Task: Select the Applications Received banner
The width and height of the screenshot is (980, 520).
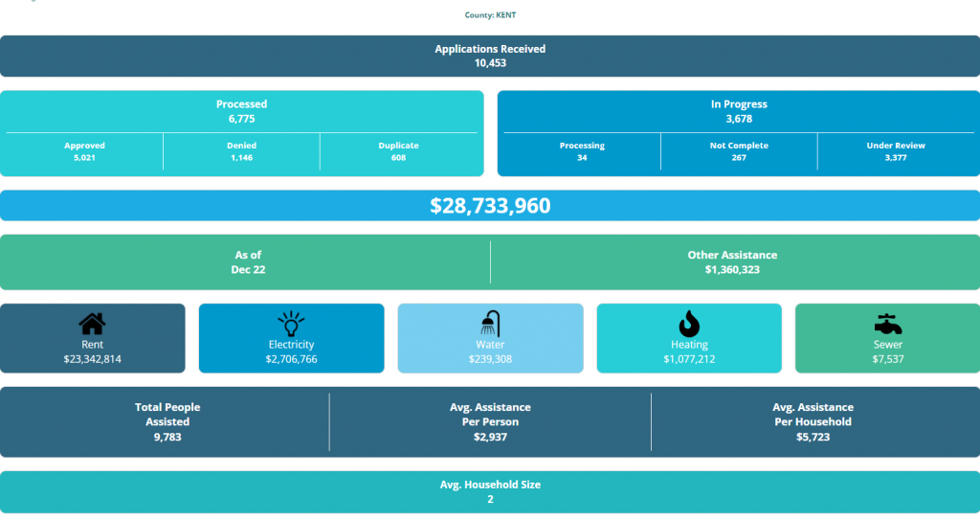Action: (x=490, y=56)
